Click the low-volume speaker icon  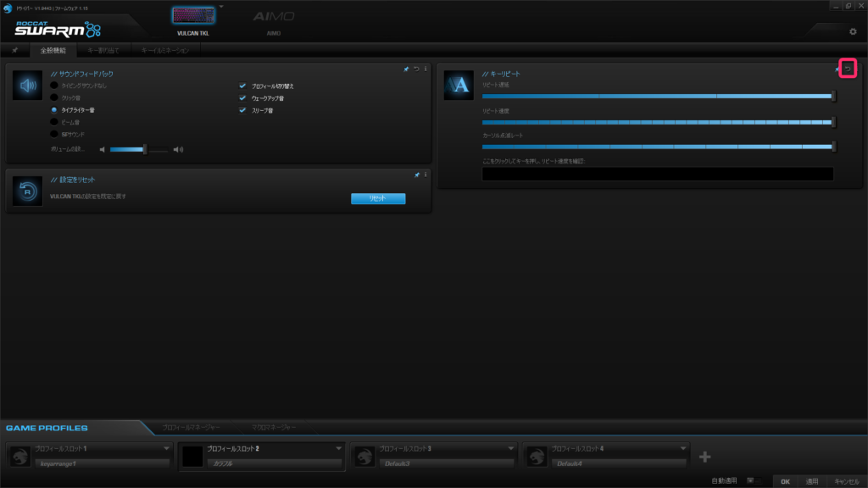tap(103, 149)
